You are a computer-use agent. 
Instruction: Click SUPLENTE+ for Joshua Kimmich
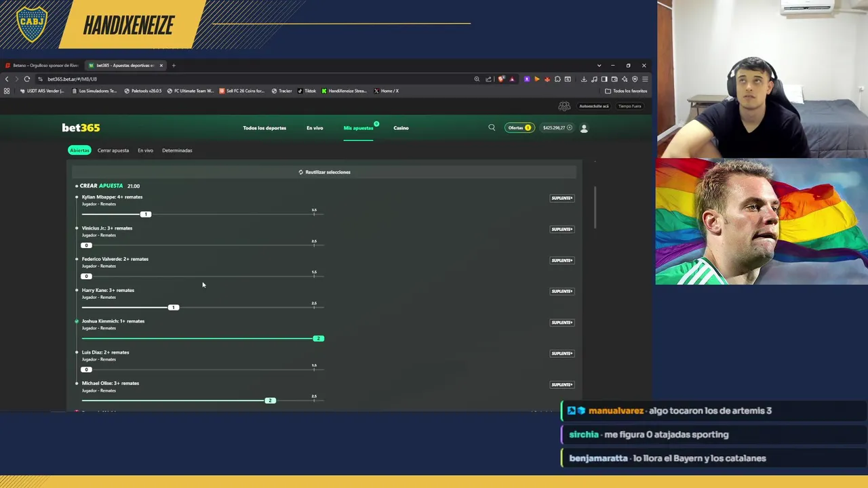tap(561, 323)
